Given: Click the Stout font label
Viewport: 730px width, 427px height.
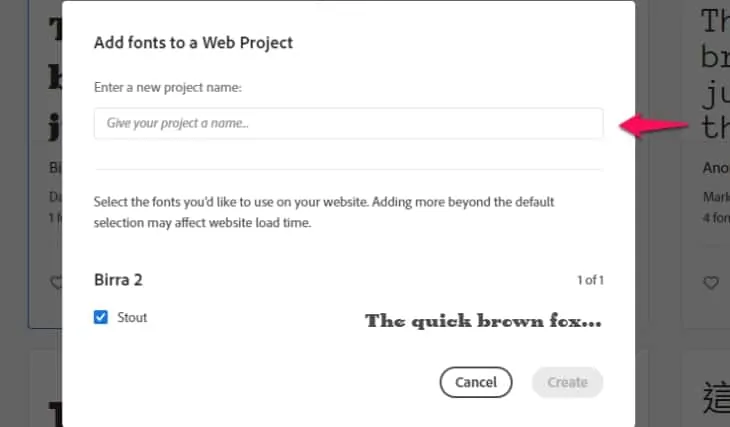Looking at the screenshot, I should coord(132,317).
